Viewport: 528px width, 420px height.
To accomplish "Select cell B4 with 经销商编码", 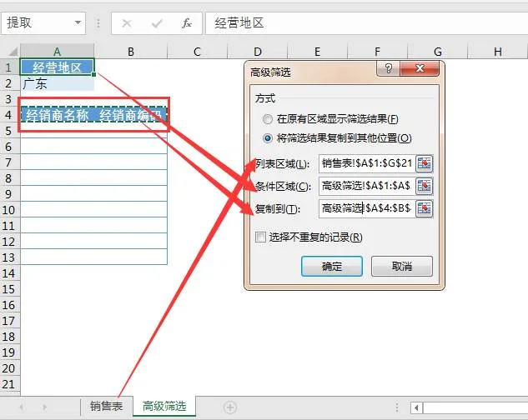I will 131,115.
